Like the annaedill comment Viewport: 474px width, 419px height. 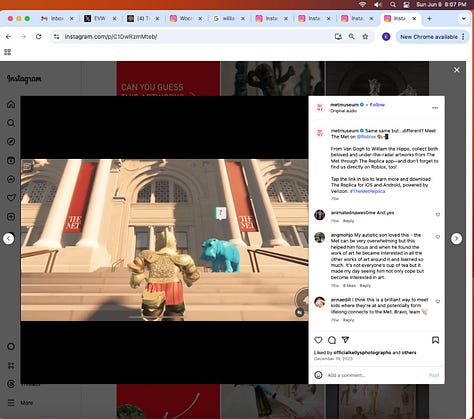[x=438, y=302]
